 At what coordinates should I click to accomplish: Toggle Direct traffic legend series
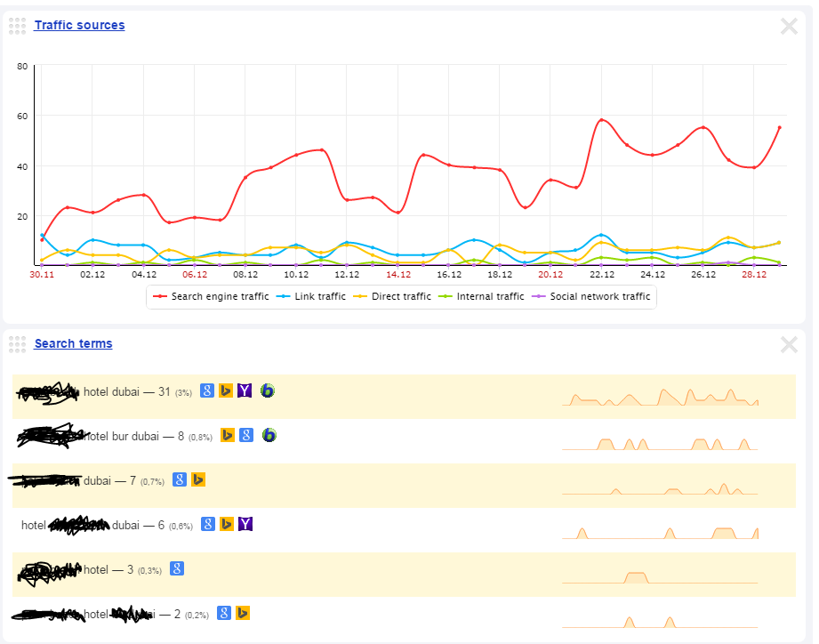pyautogui.click(x=392, y=297)
